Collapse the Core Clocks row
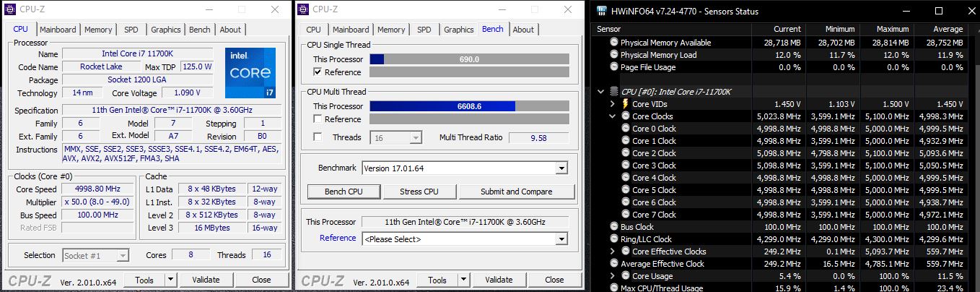980x292 pixels. (612, 116)
